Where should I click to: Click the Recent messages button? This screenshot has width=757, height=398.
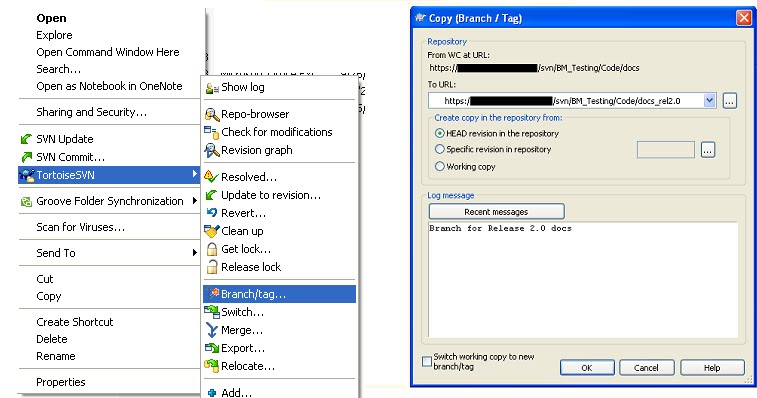(496, 212)
